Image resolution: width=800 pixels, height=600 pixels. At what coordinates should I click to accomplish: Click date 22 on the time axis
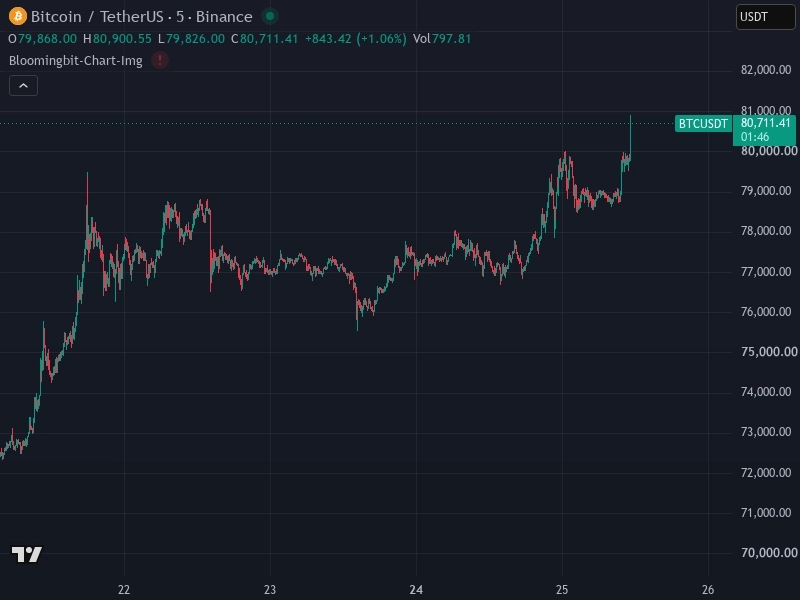(124, 590)
